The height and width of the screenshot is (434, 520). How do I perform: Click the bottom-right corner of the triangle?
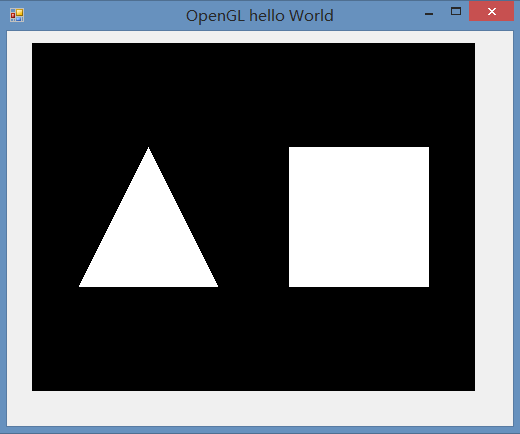pyautogui.click(x=217, y=285)
